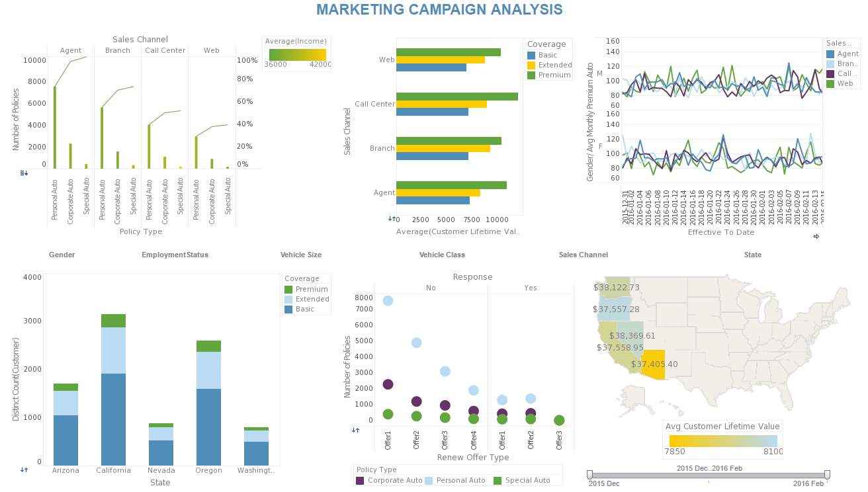Click the $37,557.28 label on the map

pos(616,309)
